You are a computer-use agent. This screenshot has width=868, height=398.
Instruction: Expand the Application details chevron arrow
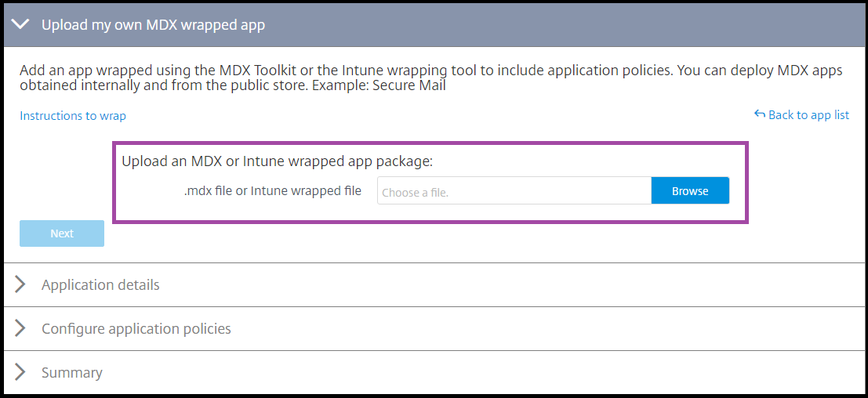(20, 284)
